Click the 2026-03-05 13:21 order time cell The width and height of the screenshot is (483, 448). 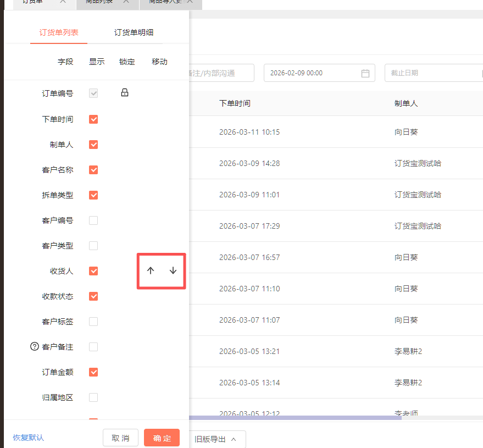click(x=249, y=351)
